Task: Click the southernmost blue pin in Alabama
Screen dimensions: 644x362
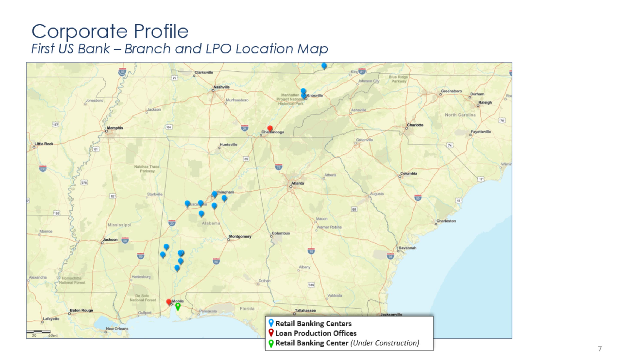Action: [177, 268]
